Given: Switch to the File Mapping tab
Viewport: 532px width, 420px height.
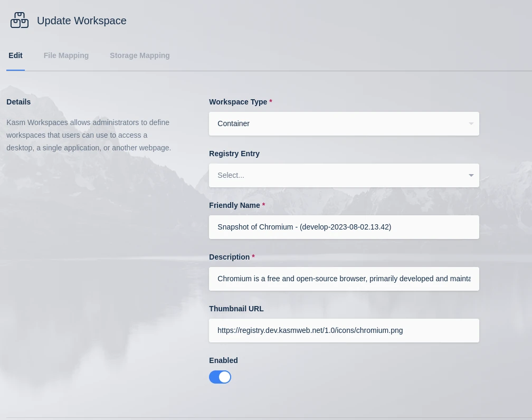Looking at the screenshot, I should coord(66,55).
